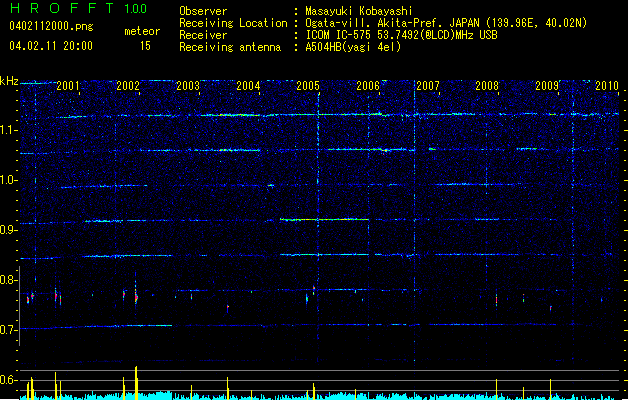Click the Observer label
Screen dimensions: 629x400
tap(203, 11)
